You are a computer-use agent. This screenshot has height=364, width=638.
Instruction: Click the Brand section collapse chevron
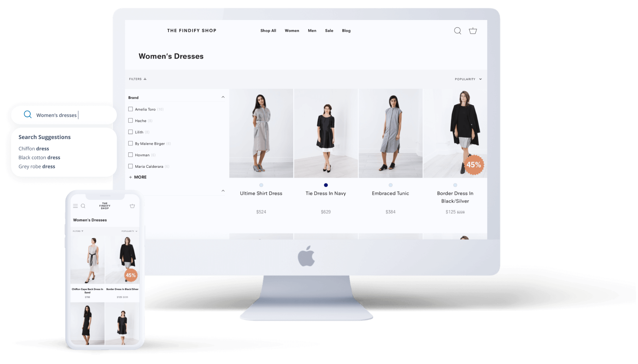(223, 97)
